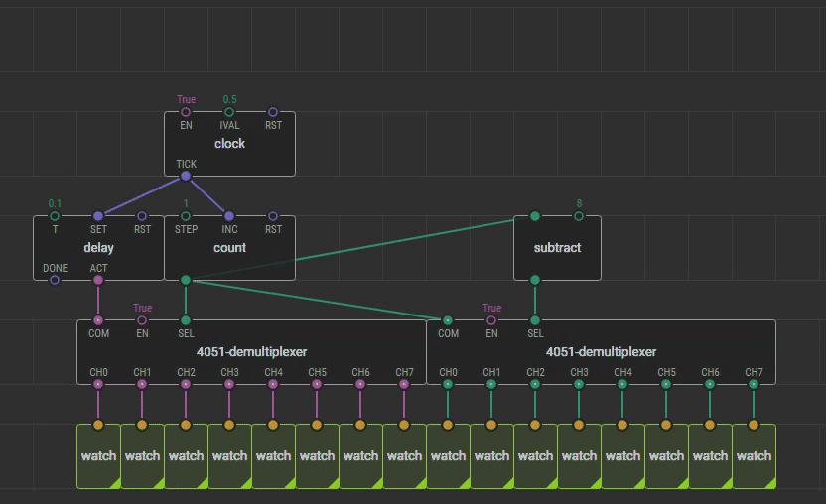Image resolution: width=826 pixels, height=504 pixels.
Task: Select link from clock TICK to delay SET
Action: tap(142, 195)
